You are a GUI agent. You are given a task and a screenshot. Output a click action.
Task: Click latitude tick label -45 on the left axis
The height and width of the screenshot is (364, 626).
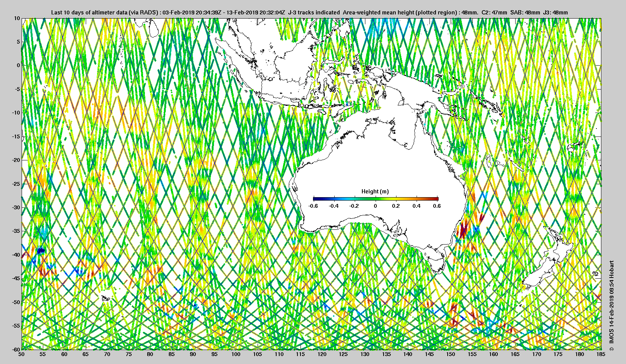(16, 278)
